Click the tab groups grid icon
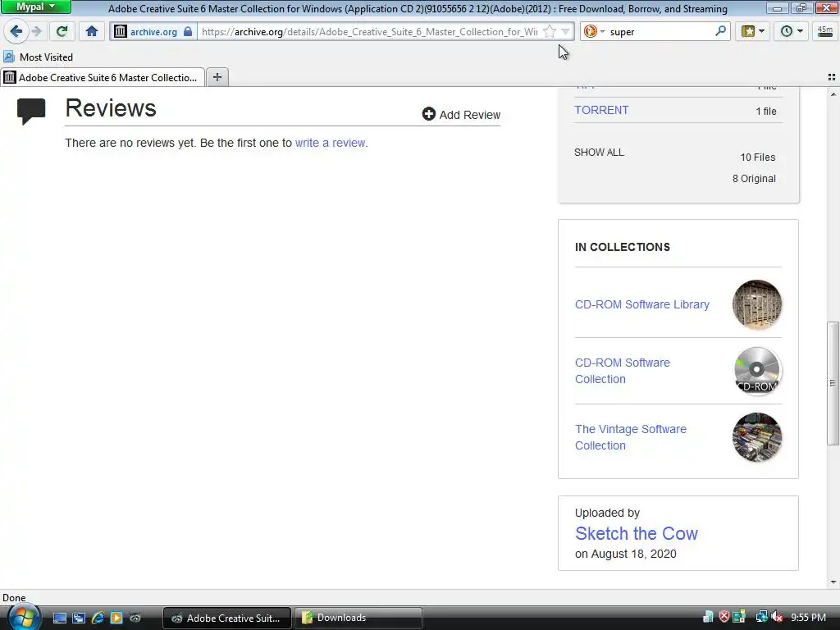840x630 pixels. (832, 77)
